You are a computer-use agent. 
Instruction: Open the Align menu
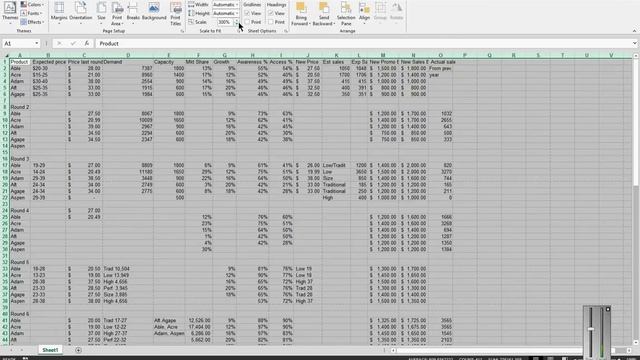coord(364,12)
